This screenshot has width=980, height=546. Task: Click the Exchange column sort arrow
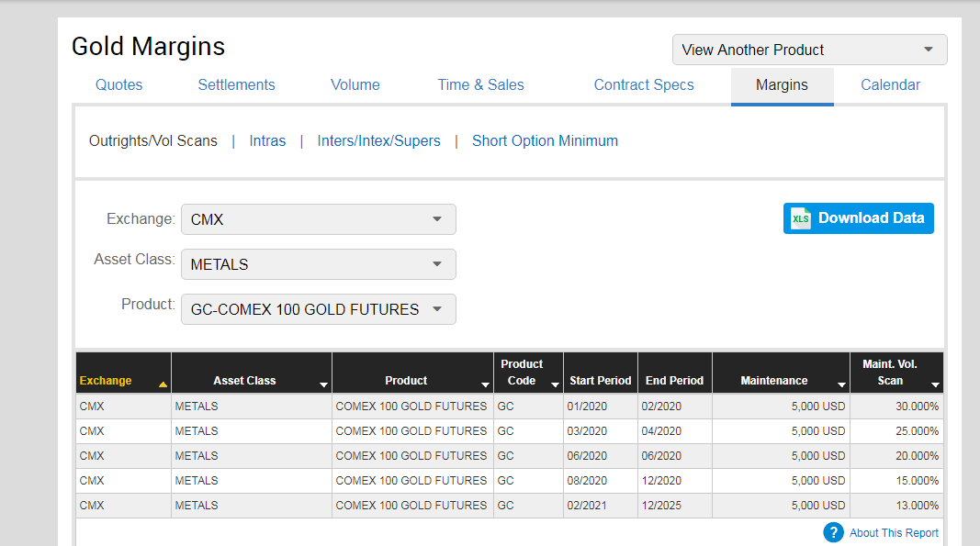163,384
